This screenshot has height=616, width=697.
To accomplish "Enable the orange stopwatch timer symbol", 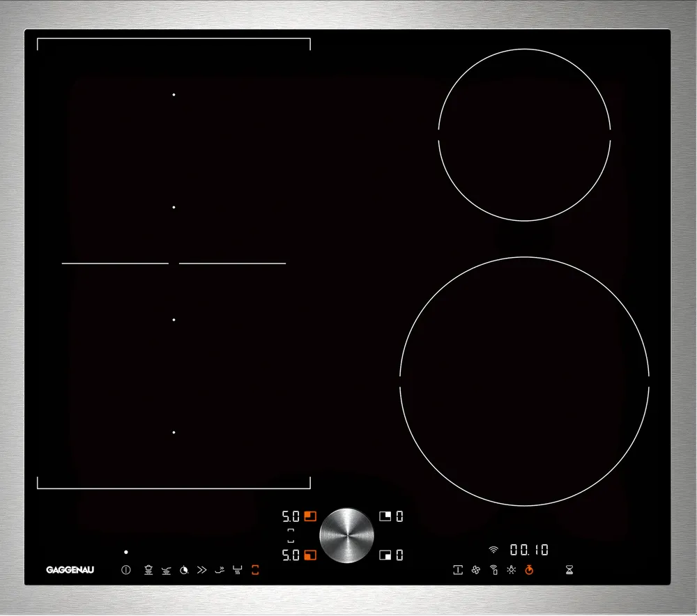I will click(x=528, y=569).
